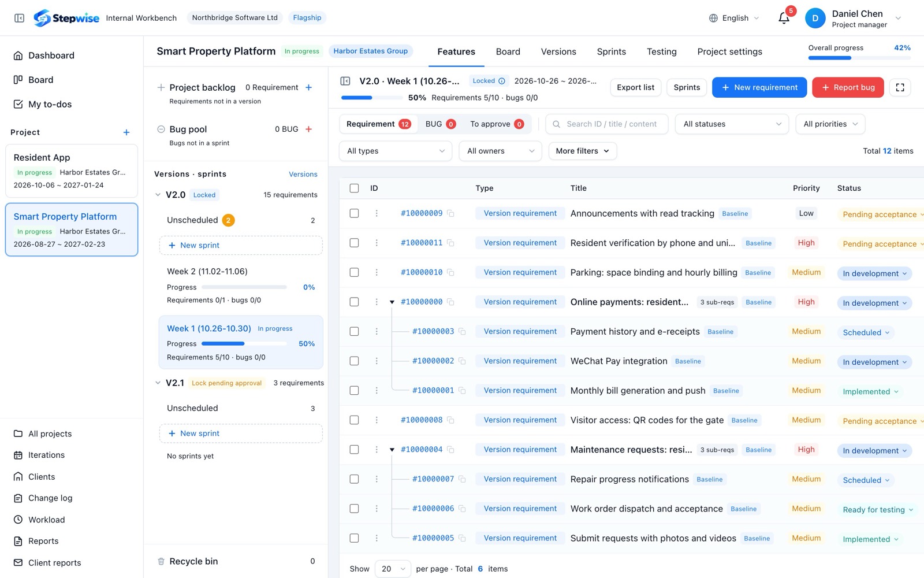Open the Versions tab
The height and width of the screenshot is (578, 924).
[x=558, y=51]
